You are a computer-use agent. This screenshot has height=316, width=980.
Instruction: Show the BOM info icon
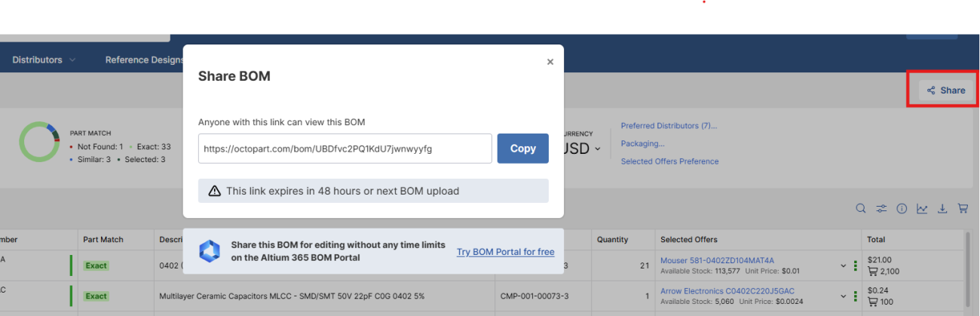[902, 209]
